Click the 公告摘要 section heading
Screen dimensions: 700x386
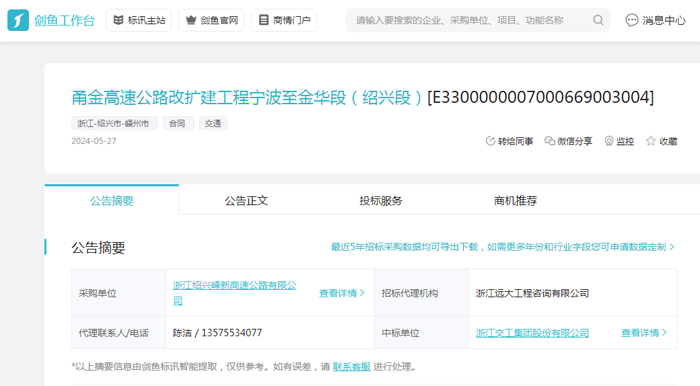tap(98, 248)
